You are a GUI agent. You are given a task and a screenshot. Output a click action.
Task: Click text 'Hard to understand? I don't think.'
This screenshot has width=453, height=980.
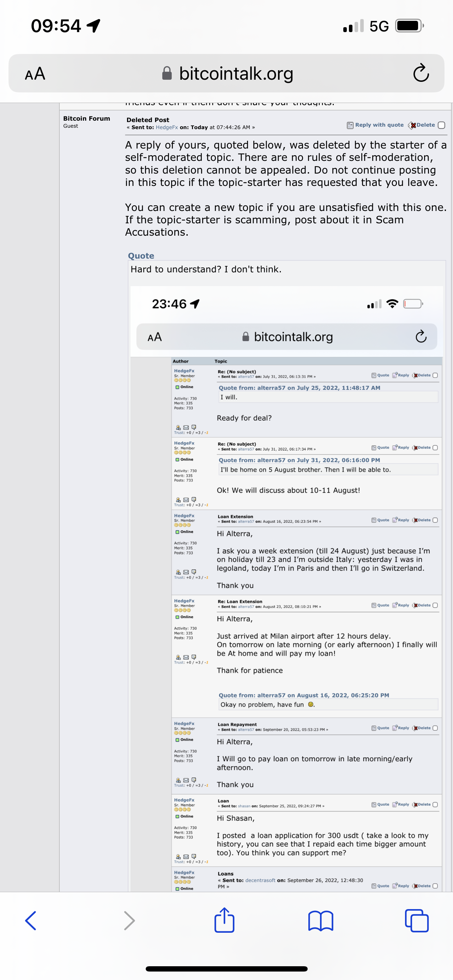(206, 270)
